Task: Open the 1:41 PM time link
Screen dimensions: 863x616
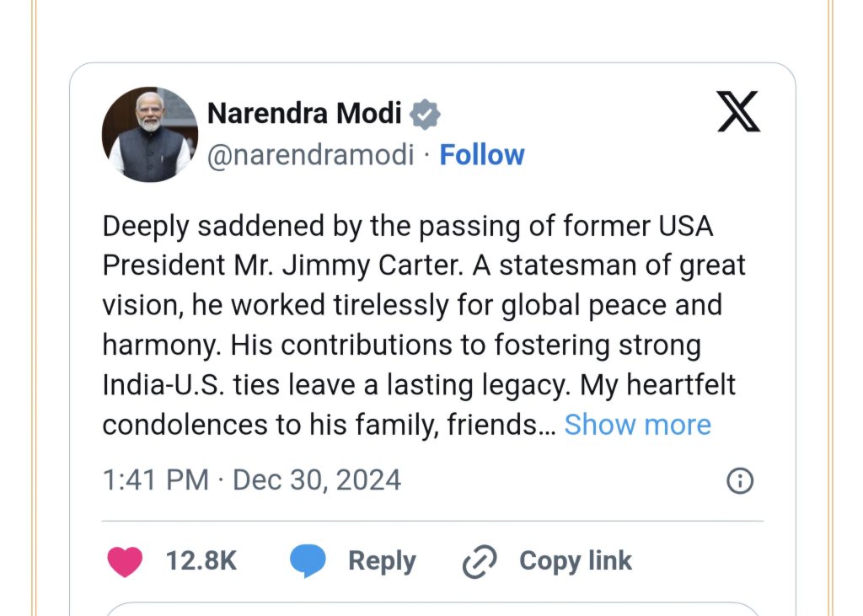Action: click(156, 480)
